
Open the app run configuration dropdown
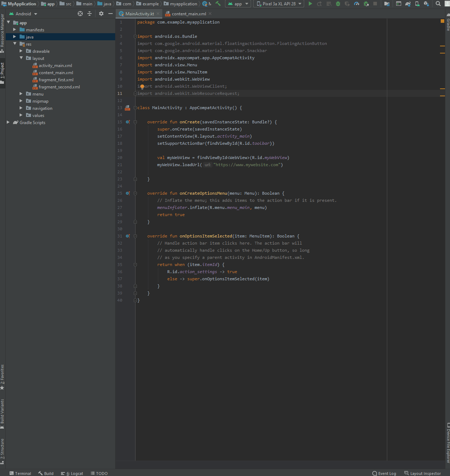click(239, 4)
